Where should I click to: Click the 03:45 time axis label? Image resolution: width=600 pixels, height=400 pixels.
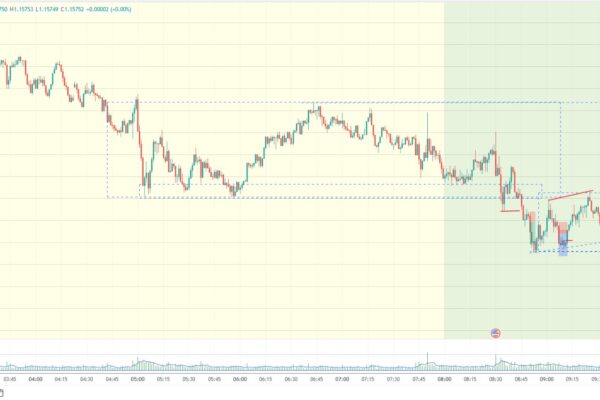[10, 379]
